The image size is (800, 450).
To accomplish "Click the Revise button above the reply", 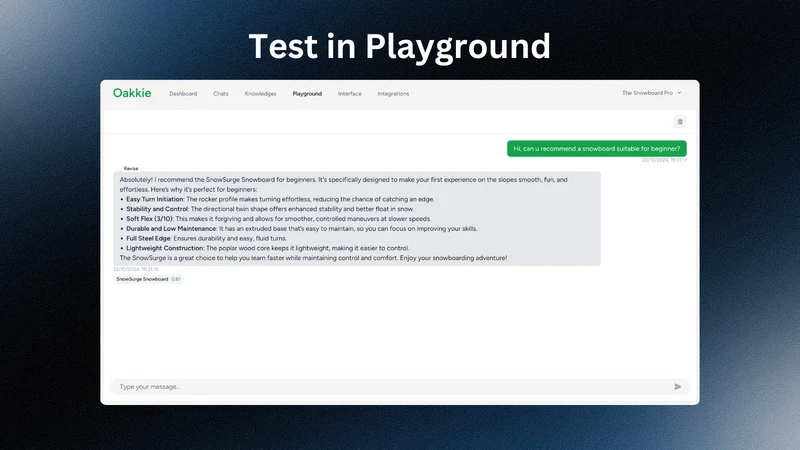I will (131, 168).
